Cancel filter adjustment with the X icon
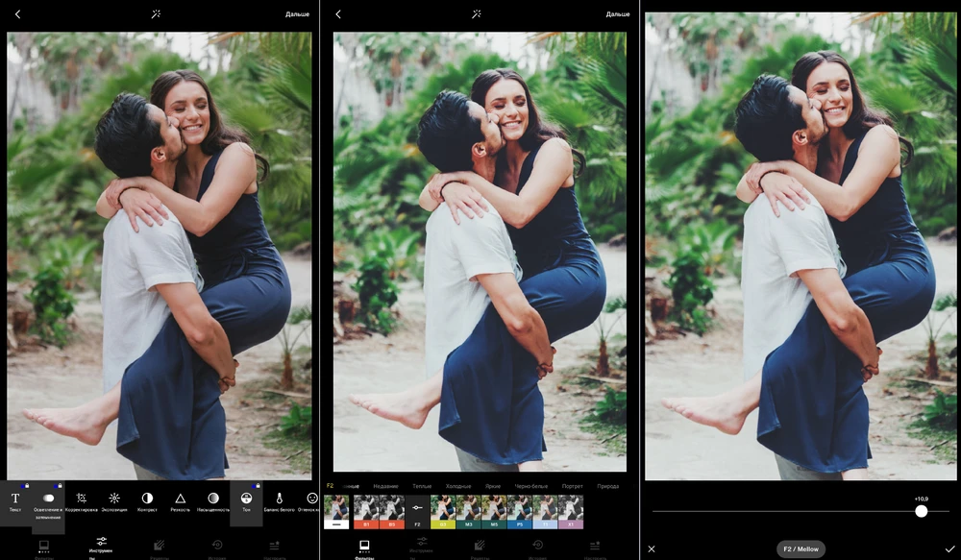Viewport: 961px width, 560px height. pyautogui.click(x=652, y=548)
